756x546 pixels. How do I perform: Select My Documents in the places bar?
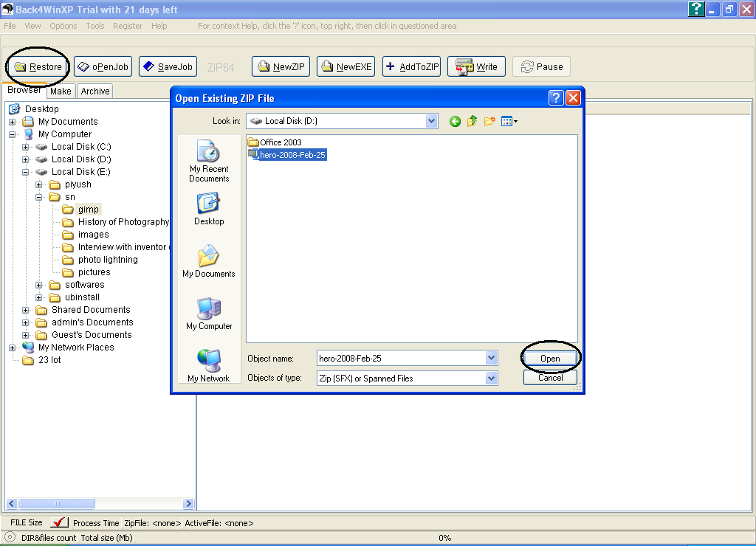point(209,261)
